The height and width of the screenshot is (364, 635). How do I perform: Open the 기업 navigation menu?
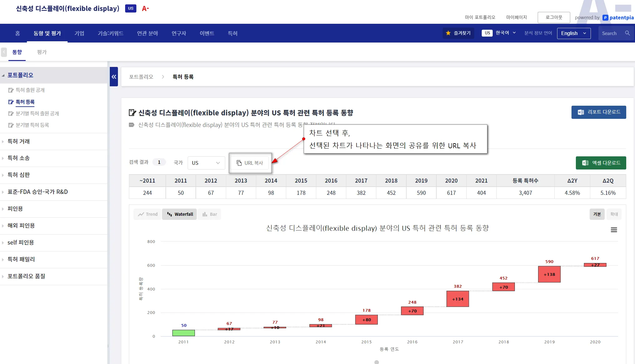[x=79, y=33]
